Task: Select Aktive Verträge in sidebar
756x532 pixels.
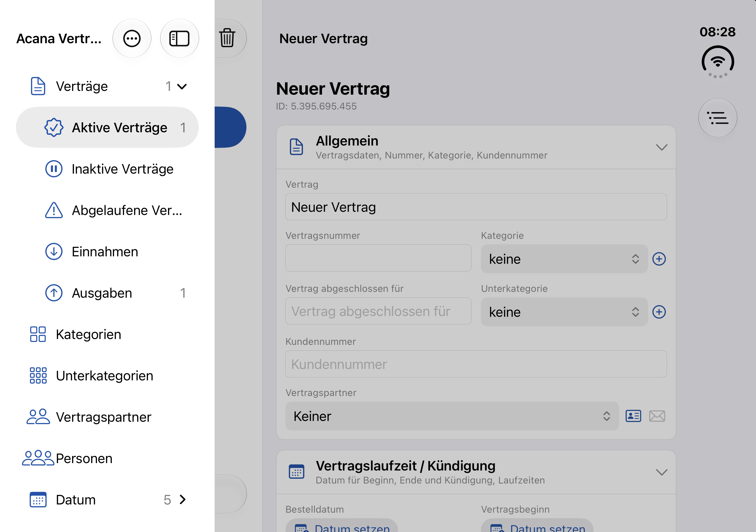Action: pyautogui.click(x=107, y=127)
